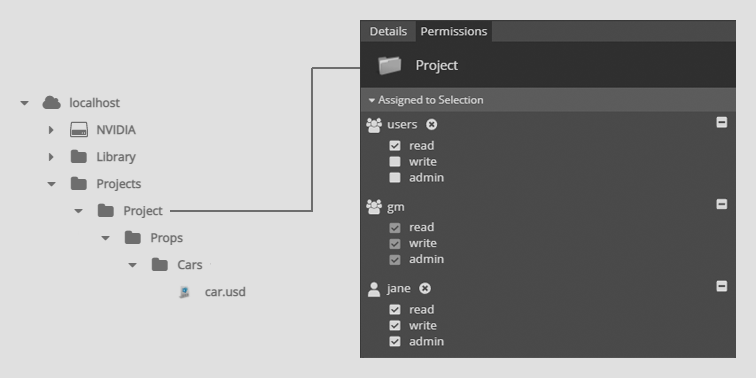
Task: Click the car.usd file icon
Action: pyautogui.click(x=184, y=292)
